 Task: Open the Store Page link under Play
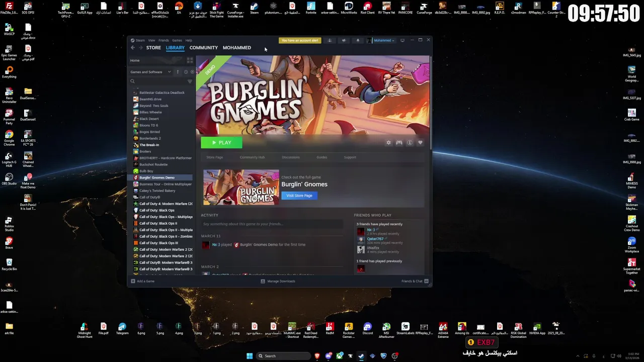[214, 157]
